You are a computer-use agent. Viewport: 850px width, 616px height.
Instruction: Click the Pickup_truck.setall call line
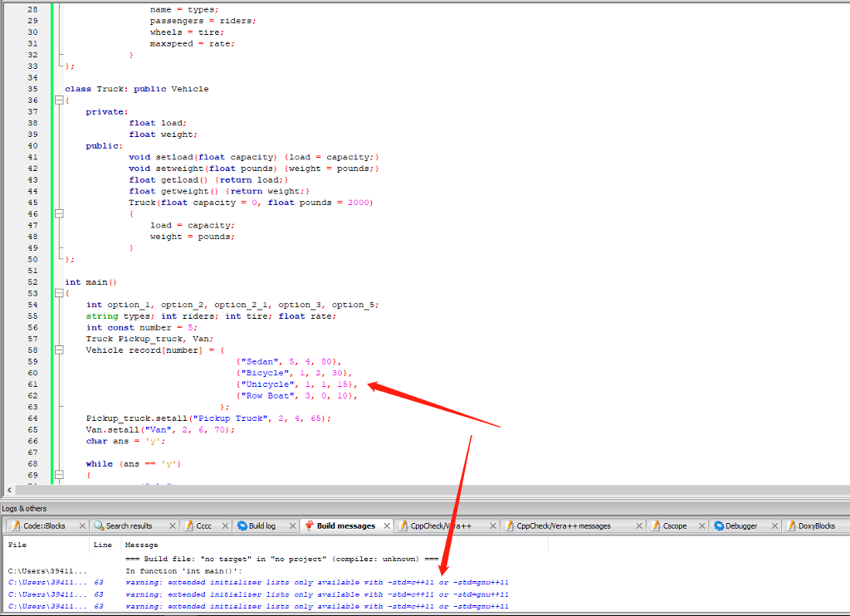[208, 418]
